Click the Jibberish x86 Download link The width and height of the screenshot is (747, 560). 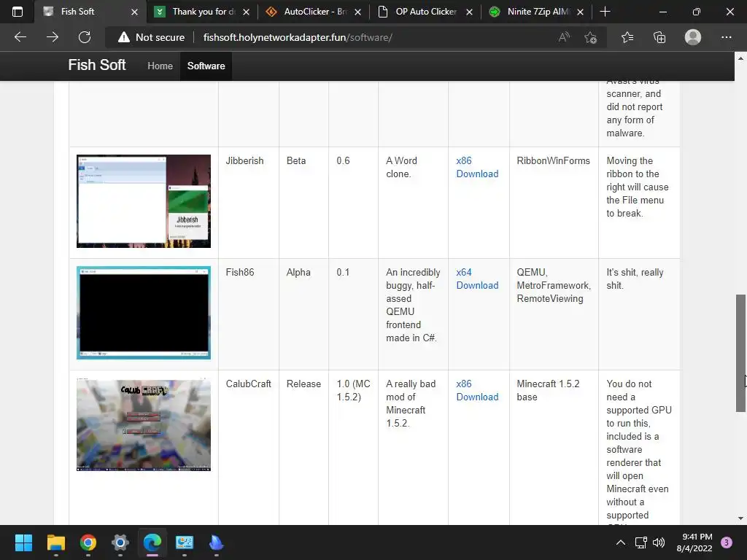pyautogui.click(x=477, y=167)
